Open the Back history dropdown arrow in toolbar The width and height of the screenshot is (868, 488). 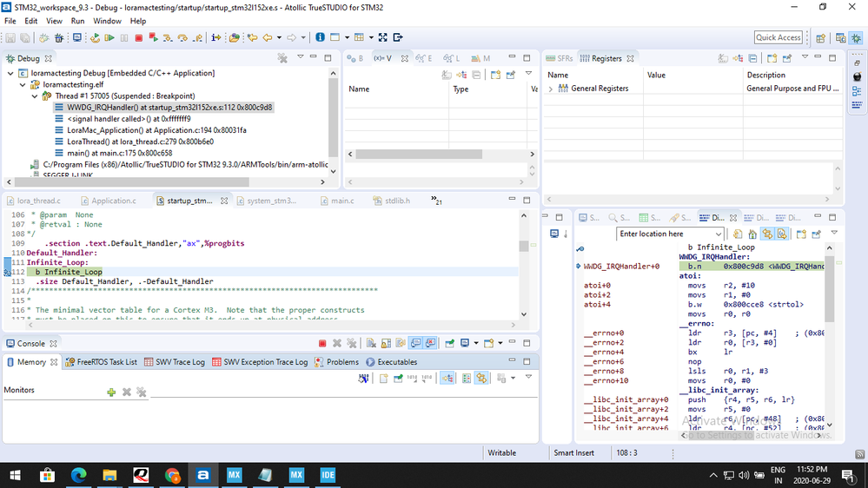coord(278,37)
